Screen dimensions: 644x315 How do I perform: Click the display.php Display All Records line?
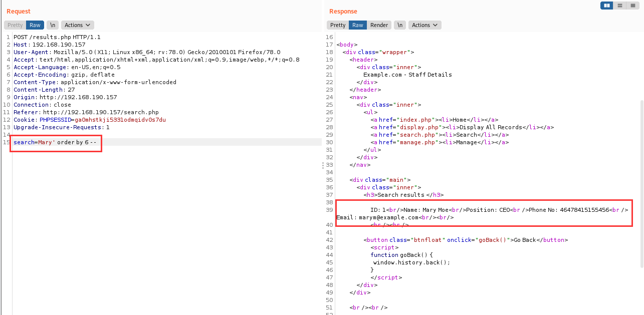pos(462,127)
